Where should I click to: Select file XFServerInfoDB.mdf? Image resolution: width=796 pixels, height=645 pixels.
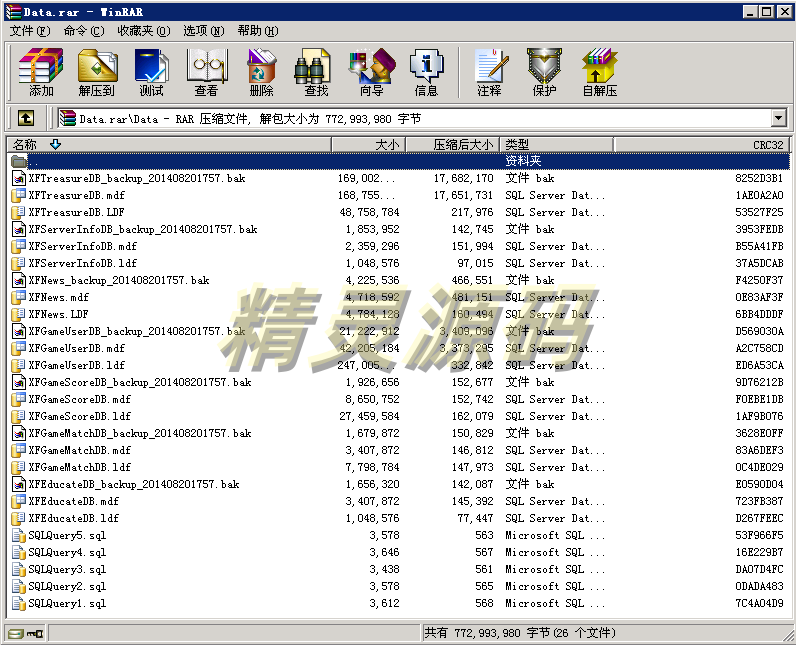coord(82,246)
